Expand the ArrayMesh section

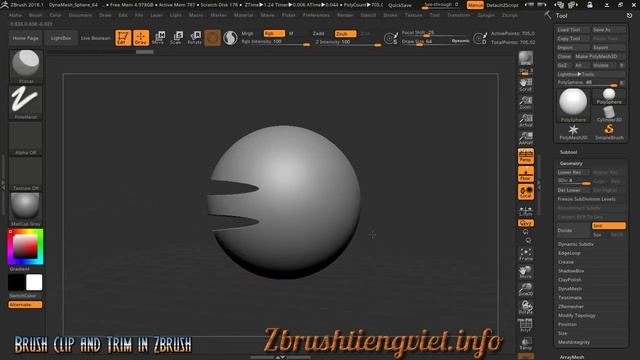(572, 357)
